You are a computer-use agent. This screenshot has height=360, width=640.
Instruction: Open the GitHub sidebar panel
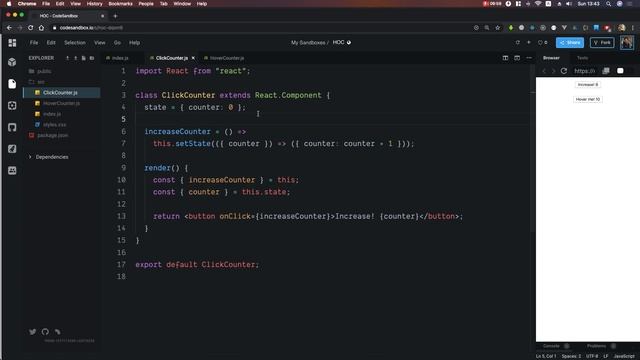click(x=12, y=127)
